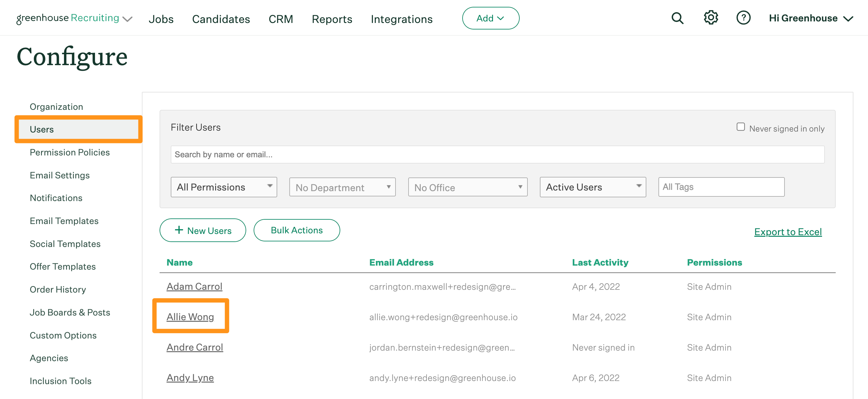Viewport: 868px width, 399px height.
Task: Open the No Department dropdown
Action: [x=342, y=187]
